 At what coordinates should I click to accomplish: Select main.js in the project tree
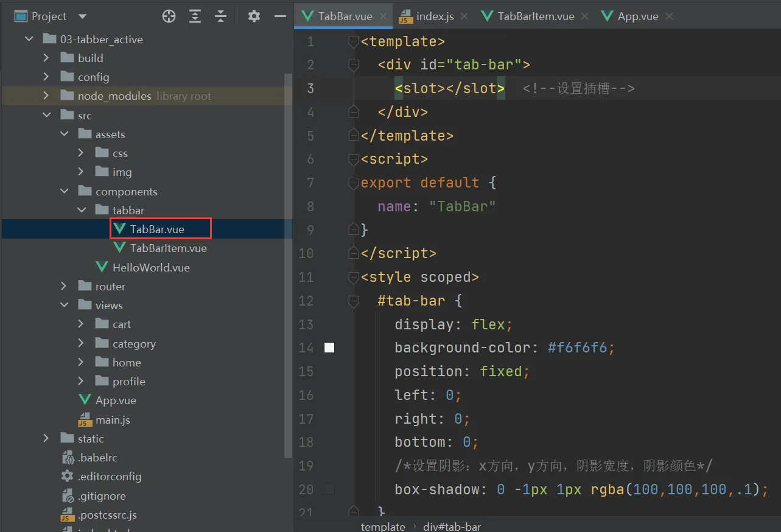(113, 419)
